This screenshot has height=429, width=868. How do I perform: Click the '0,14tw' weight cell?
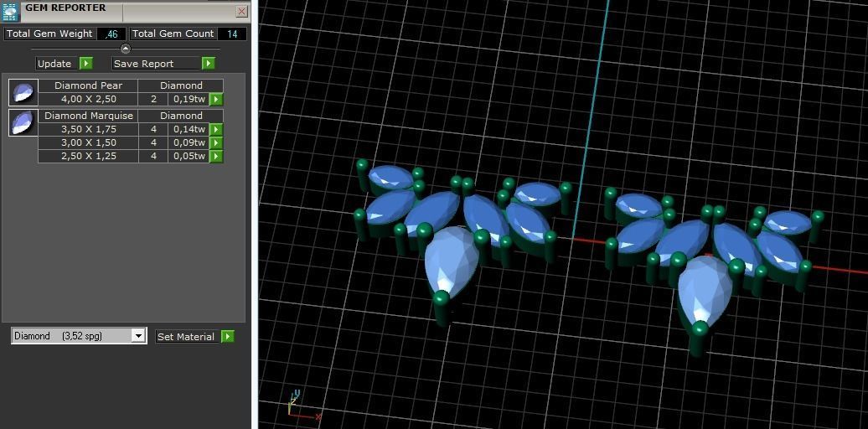tap(189, 129)
